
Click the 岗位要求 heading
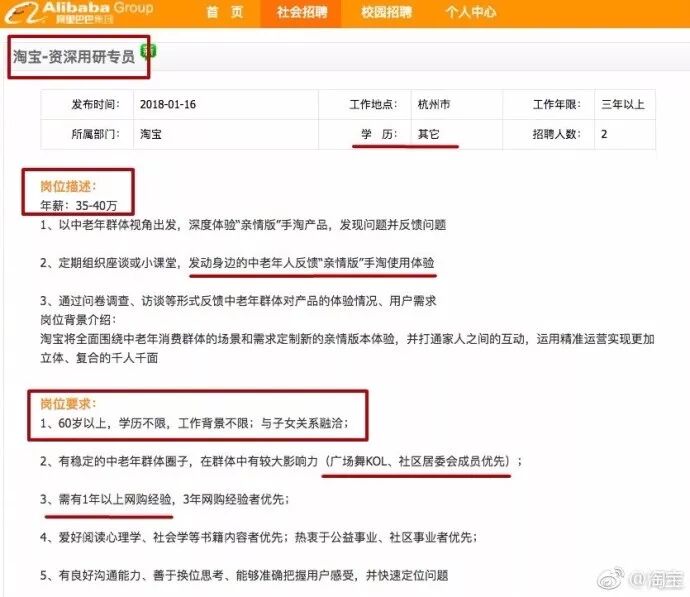pyautogui.click(x=68, y=404)
